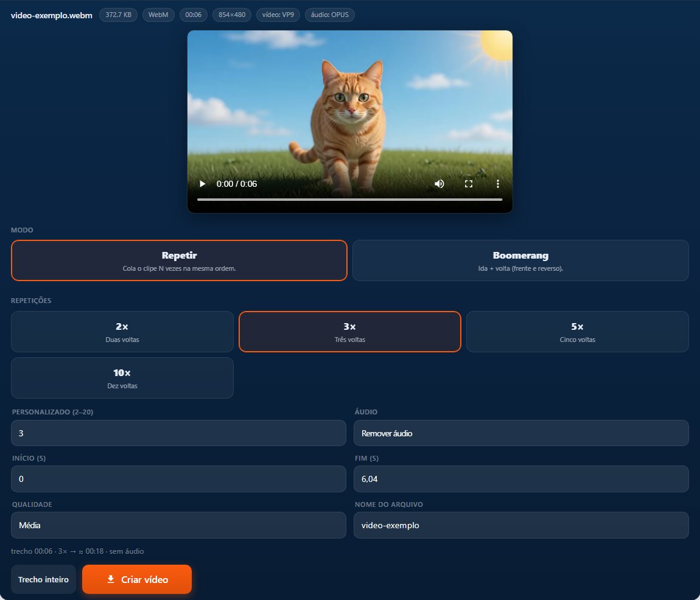Focus the Personalizado (2–20) number field
The height and width of the screenshot is (600, 700).
[x=178, y=433]
